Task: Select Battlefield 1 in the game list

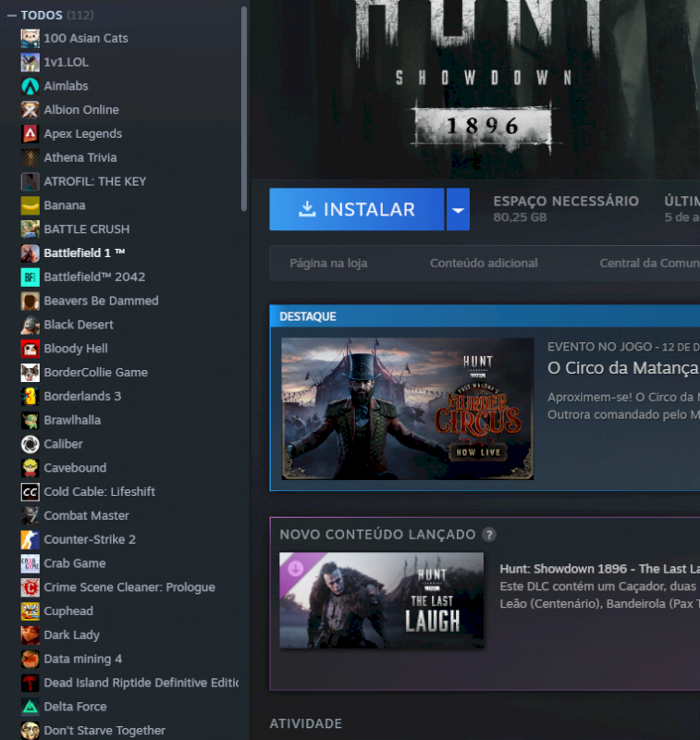Action: pos(84,253)
